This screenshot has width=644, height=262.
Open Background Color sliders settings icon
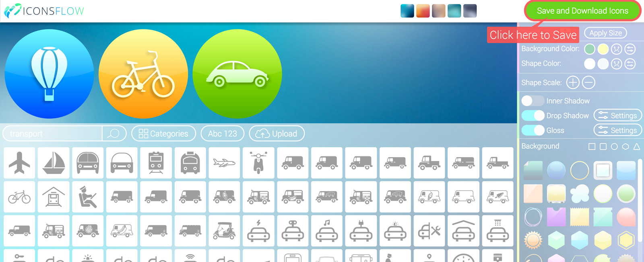pos(630,49)
